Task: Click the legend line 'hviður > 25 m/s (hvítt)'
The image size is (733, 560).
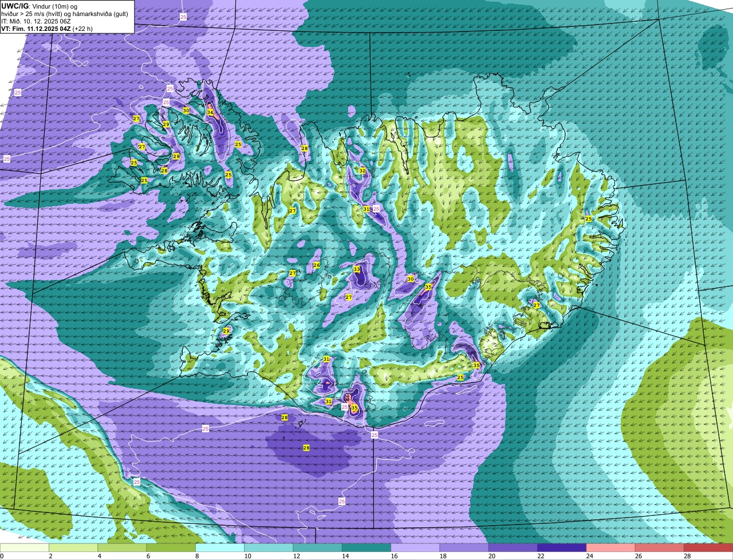Action: tap(32, 13)
